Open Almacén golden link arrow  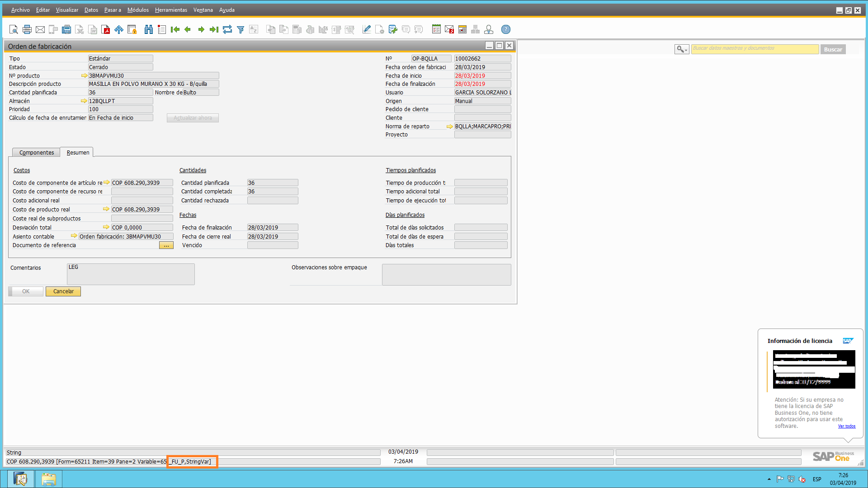click(x=84, y=101)
